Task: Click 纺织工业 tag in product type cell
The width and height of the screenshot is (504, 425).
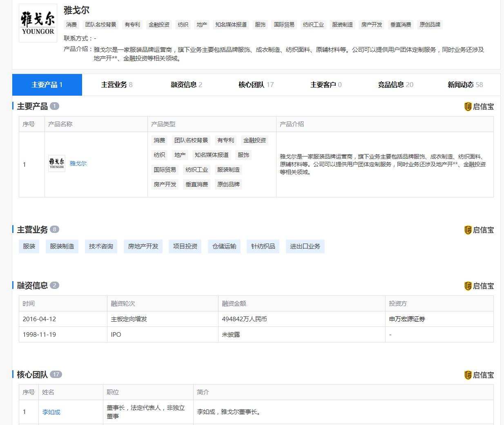Action: [196, 170]
